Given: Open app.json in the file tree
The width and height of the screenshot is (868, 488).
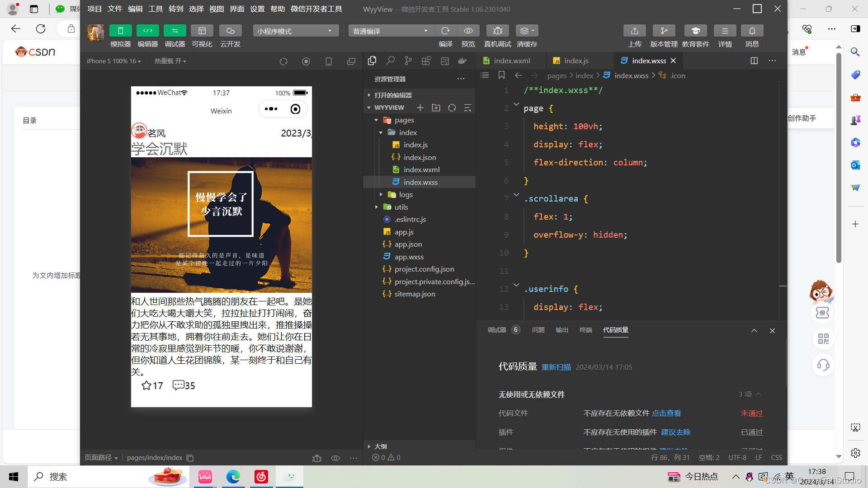Looking at the screenshot, I should pos(408,244).
